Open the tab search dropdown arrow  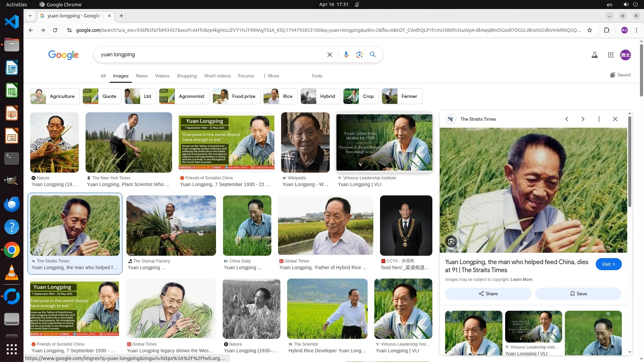point(30,16)
